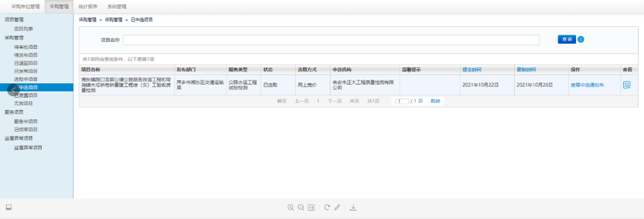Open 待审批项目 in the sidebar
Screen dimensions: 644x219
(x=26, y=47)
